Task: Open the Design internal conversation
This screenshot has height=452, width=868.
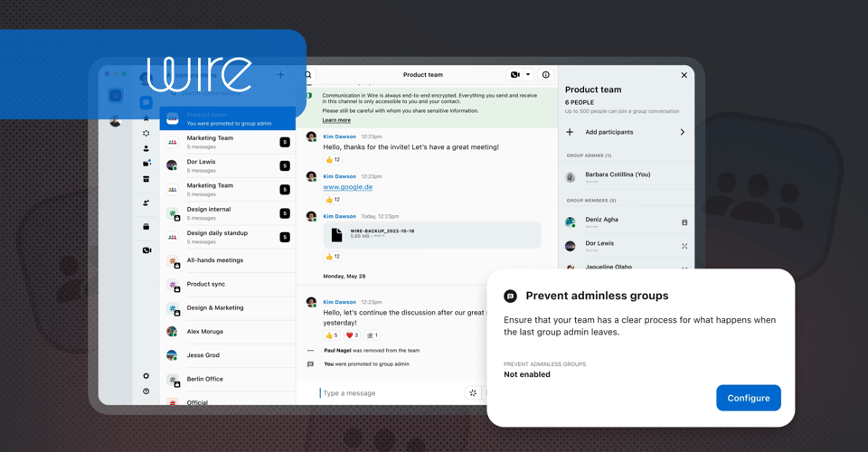Action: click(x=228, y=213)
